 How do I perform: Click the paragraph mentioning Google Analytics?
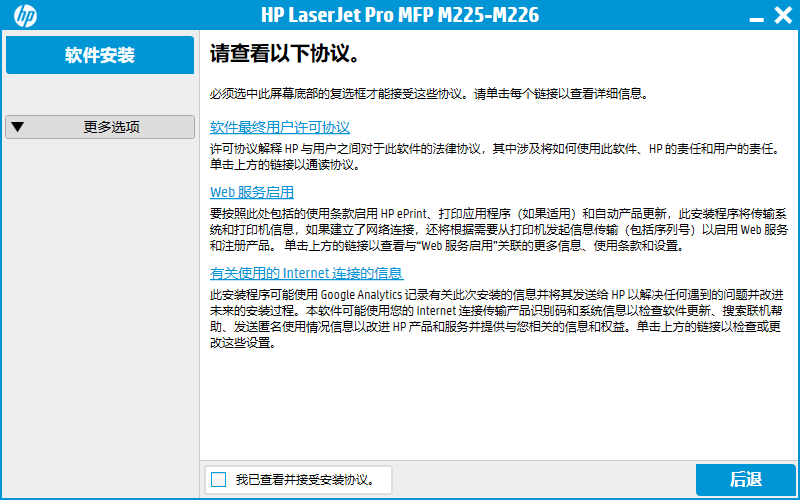pyautogui.click(x=497, y=319)
